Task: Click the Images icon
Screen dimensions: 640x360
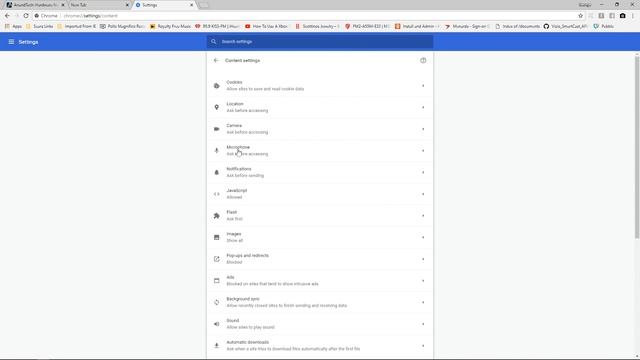Action: tap(216, 237)
